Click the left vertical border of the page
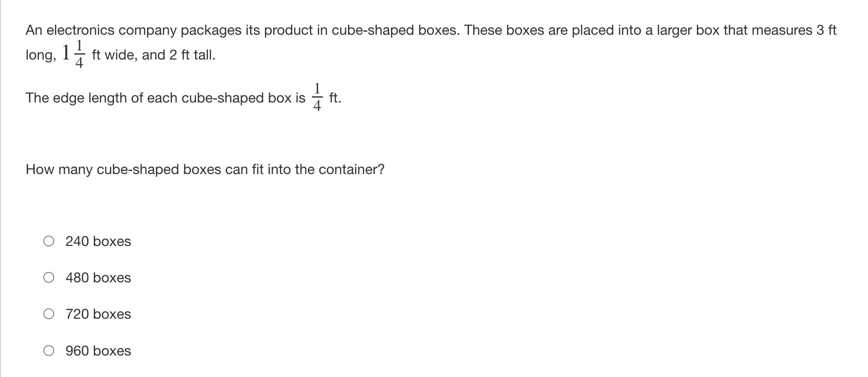 0,188
